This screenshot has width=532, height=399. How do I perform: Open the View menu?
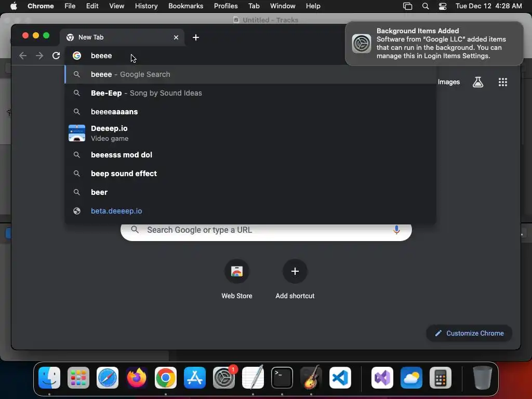click(x=116, y=6)
